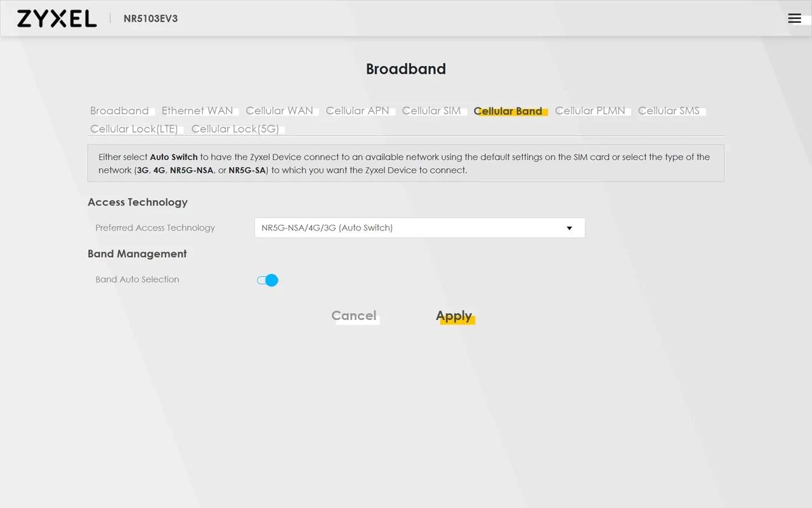Viewport: 812px width, 508px height.
Task: Open the Cellular SIM tab
Action: pos(431,111)
